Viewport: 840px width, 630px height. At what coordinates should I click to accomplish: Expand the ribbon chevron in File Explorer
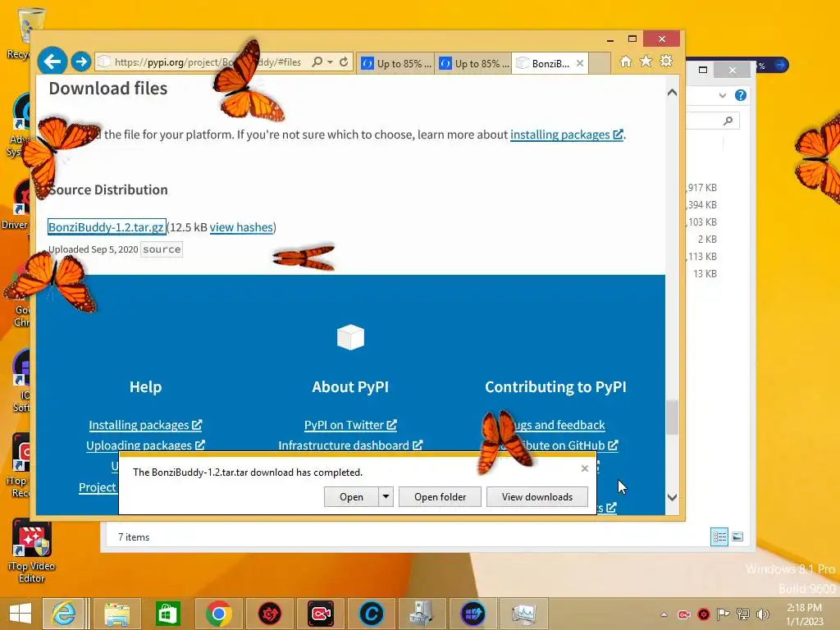coord(722,95)
